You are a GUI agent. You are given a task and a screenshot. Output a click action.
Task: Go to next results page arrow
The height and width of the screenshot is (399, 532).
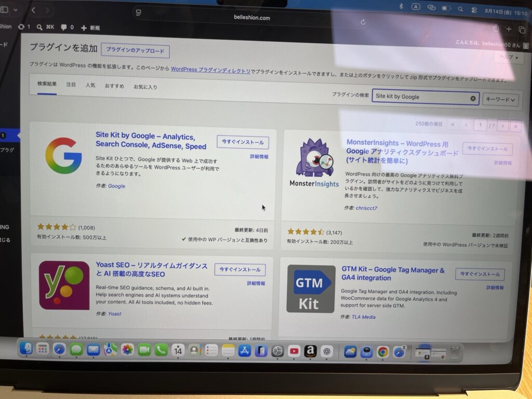click(x=503, y=126)
